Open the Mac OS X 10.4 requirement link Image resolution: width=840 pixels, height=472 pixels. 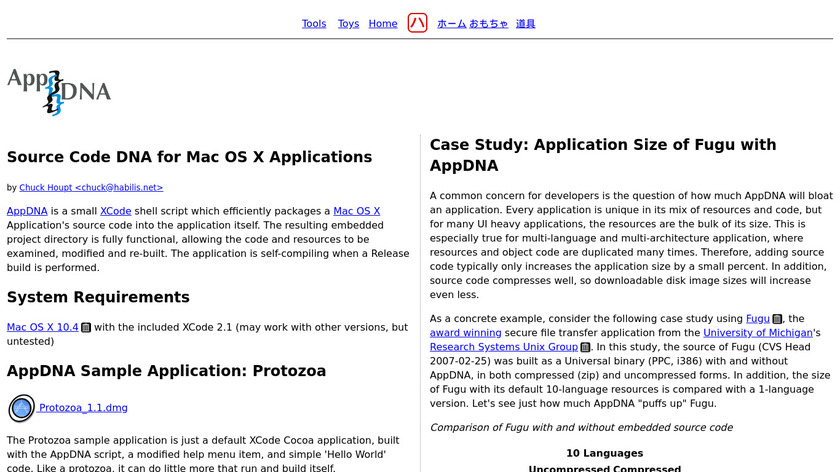pos(42,327)
